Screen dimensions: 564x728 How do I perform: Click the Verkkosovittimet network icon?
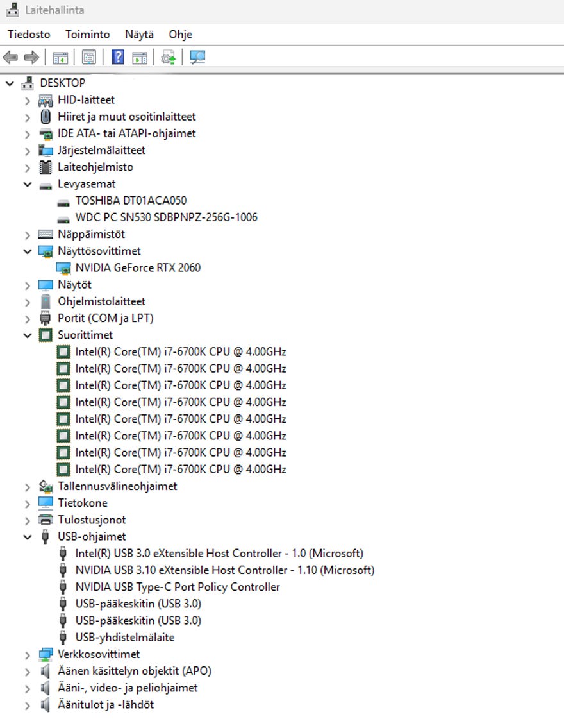(x=46, y=654)
